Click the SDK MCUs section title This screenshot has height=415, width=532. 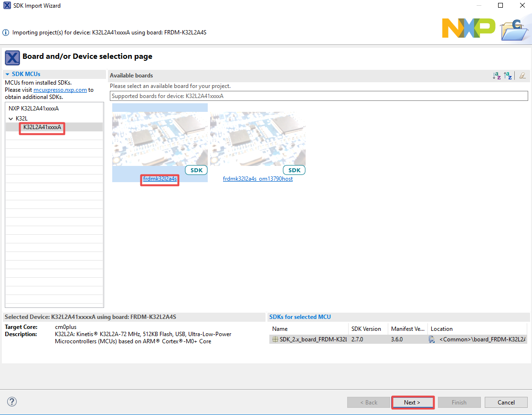click(26, 74)
